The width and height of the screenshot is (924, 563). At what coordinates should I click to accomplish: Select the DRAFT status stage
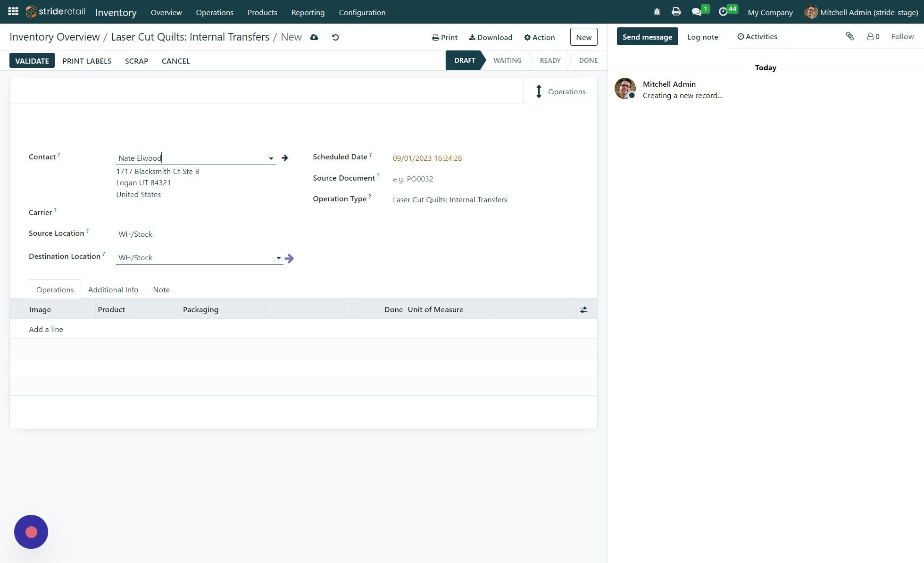pyautogui.click(x=465, y=60)
